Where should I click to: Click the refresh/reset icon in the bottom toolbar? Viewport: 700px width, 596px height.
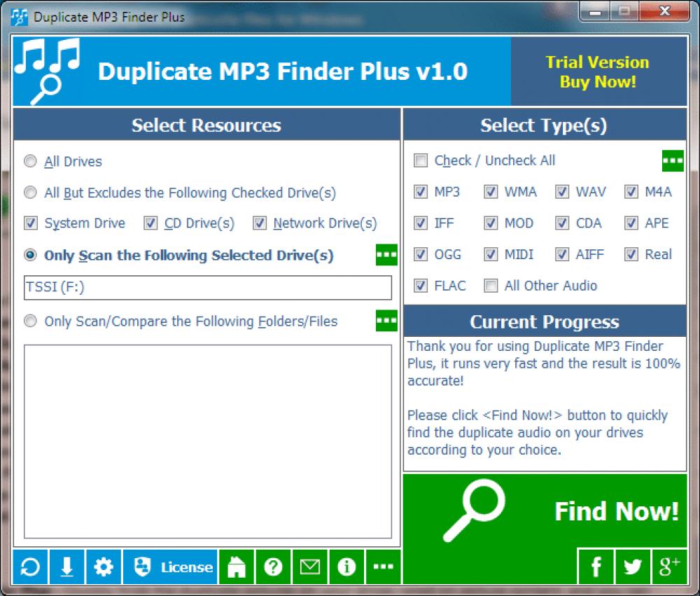(30, 567)
